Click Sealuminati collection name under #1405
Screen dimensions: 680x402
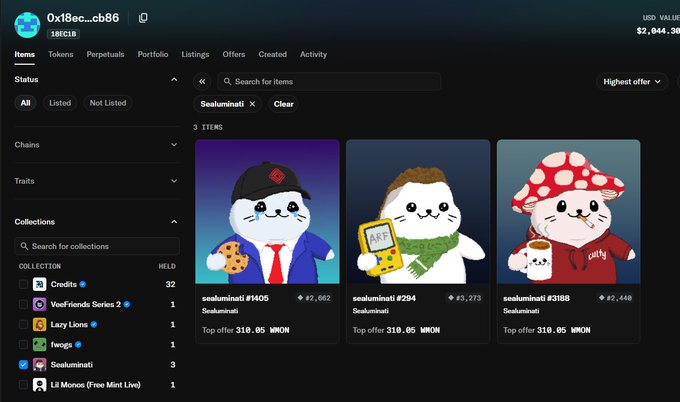[x=220, y=311]
